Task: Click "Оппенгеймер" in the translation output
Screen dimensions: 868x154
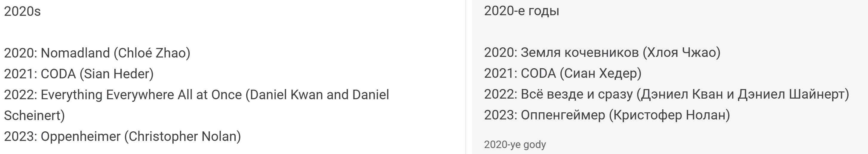Action: (563, 115)
